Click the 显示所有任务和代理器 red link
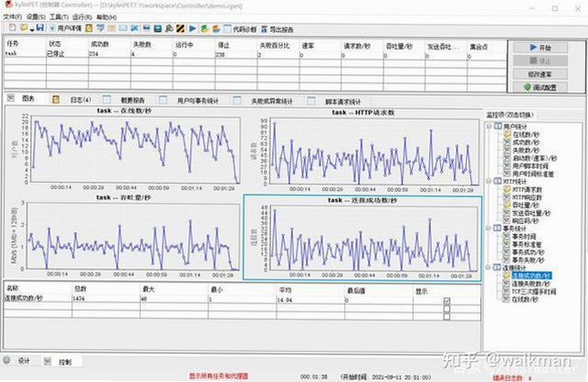Screen dimensions: 588x382 [x=218, y=376]
